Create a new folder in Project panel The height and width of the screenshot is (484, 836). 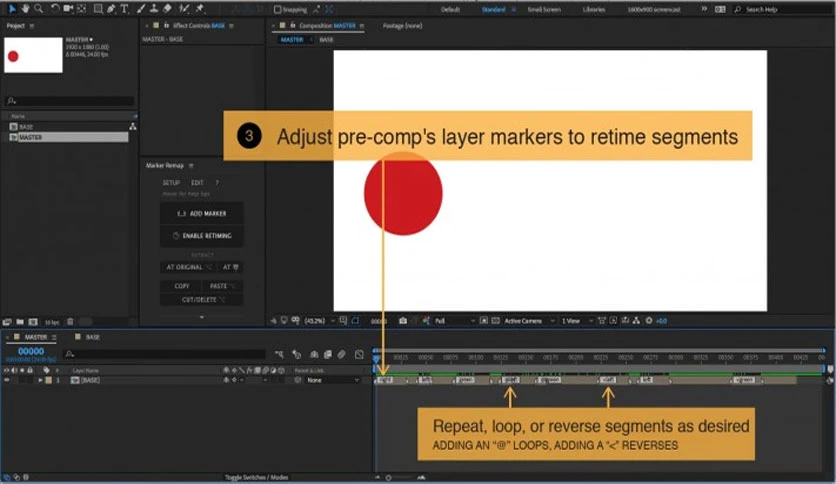[x=20, y=322]
